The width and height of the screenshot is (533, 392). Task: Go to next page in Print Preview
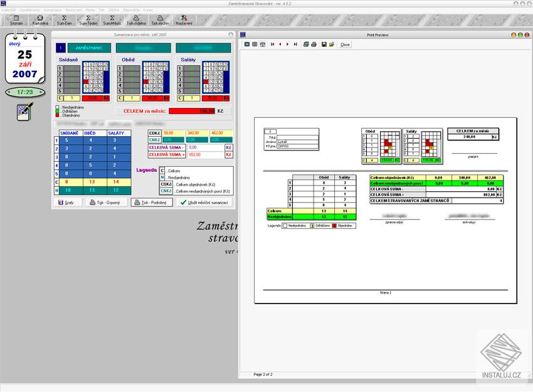(x=288, y=44)
